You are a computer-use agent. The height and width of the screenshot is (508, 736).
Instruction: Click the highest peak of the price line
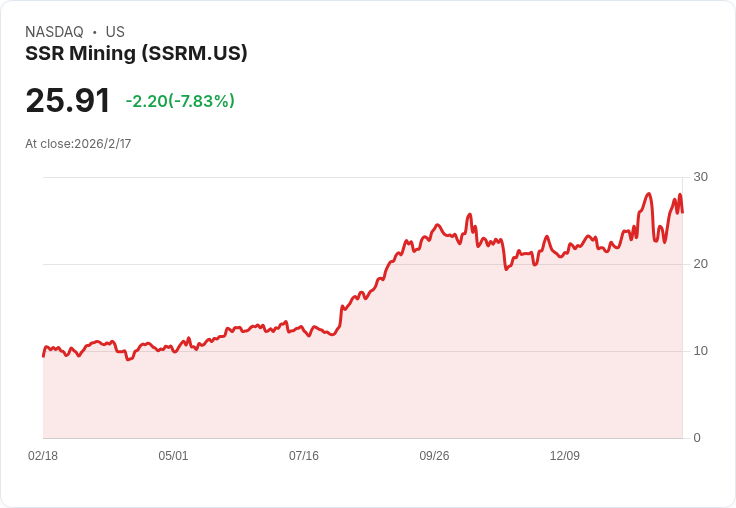649,194
